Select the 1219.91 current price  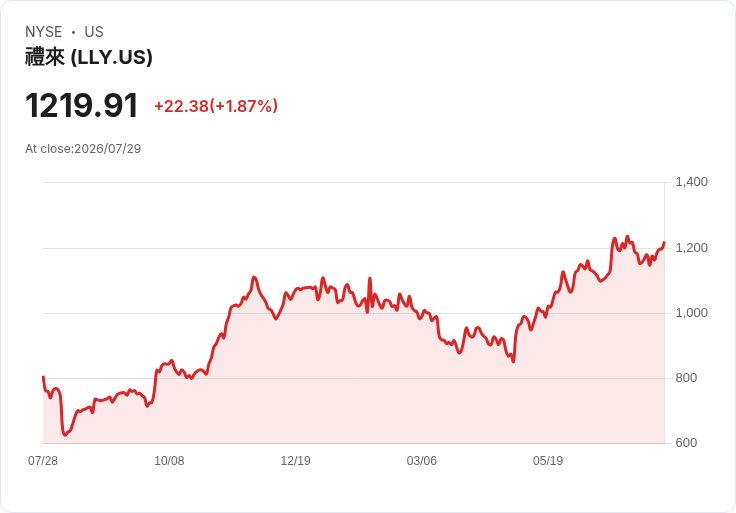[x=82, y=105]
